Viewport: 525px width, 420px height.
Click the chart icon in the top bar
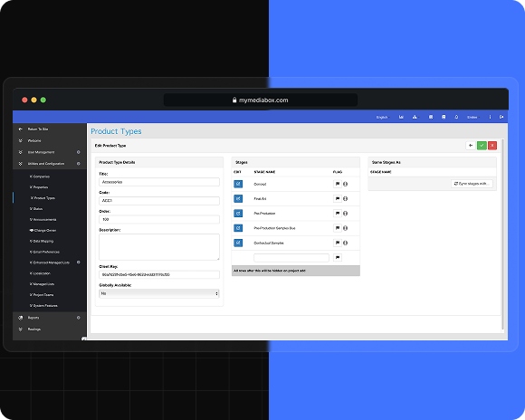401,117
